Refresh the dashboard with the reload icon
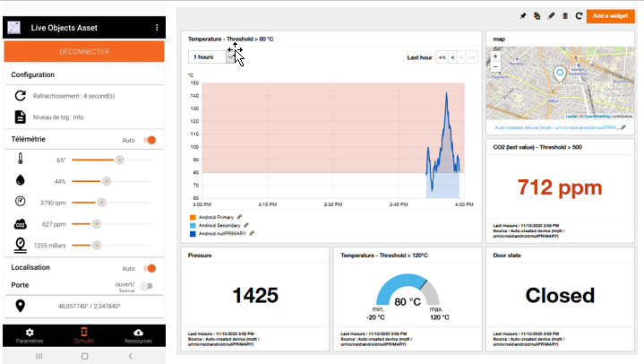 click(x=580, y=16)
